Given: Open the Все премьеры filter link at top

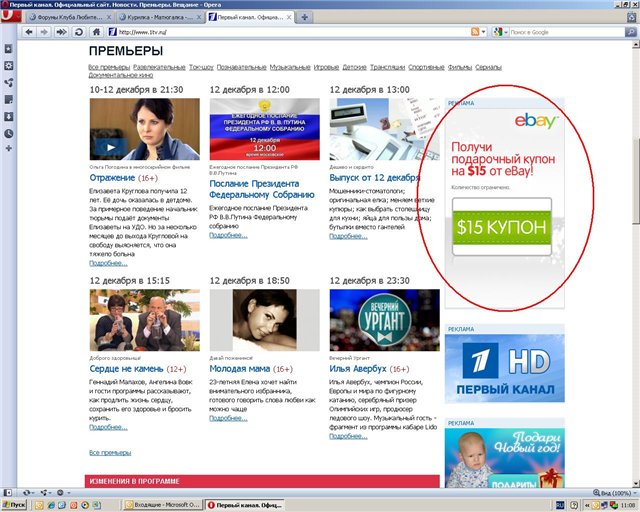Looking at the screenshot, I should point(109,67).
